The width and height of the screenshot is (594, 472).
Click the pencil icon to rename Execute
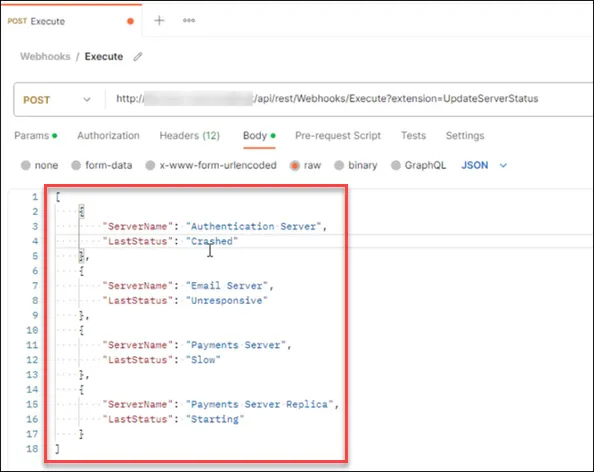pos(138,57)
